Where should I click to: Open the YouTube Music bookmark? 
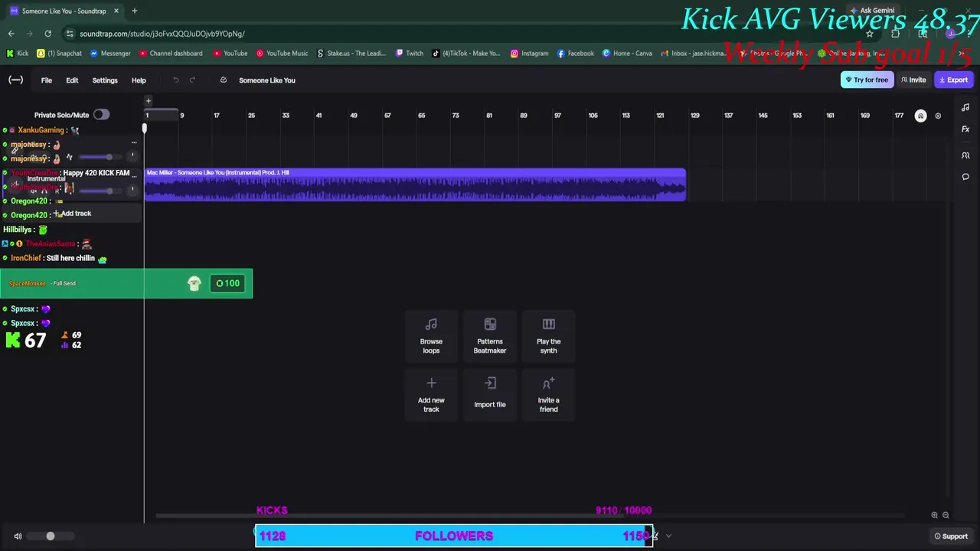282,54
